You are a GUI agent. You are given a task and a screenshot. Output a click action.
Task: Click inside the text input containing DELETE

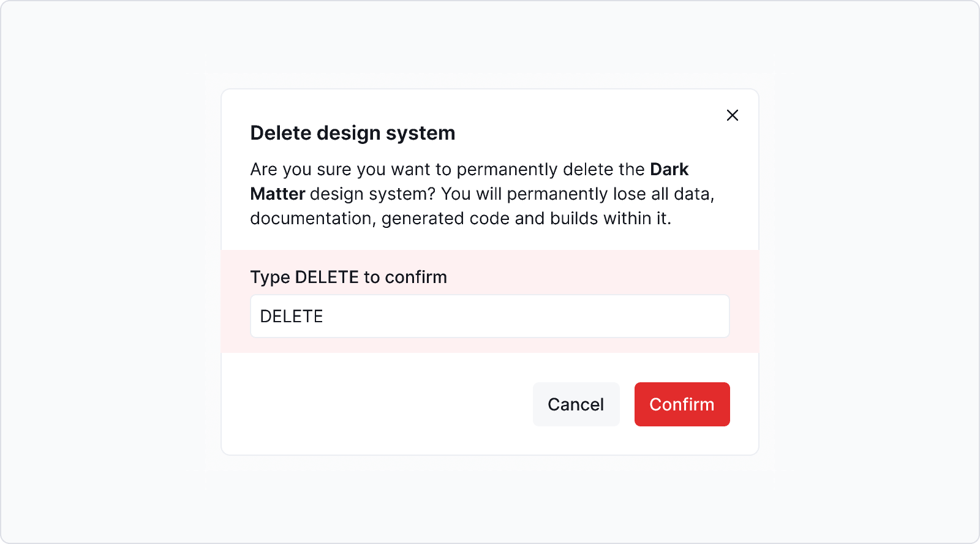[x=489, y=315]
